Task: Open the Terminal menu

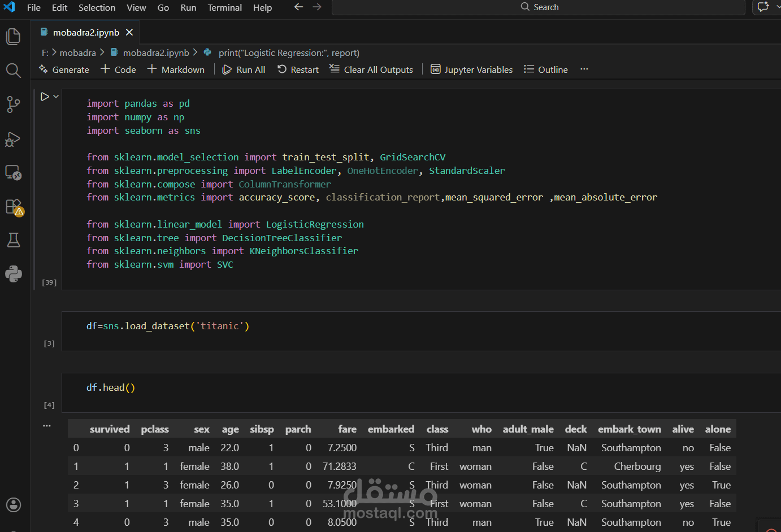Action: click(x=224, y=7)
